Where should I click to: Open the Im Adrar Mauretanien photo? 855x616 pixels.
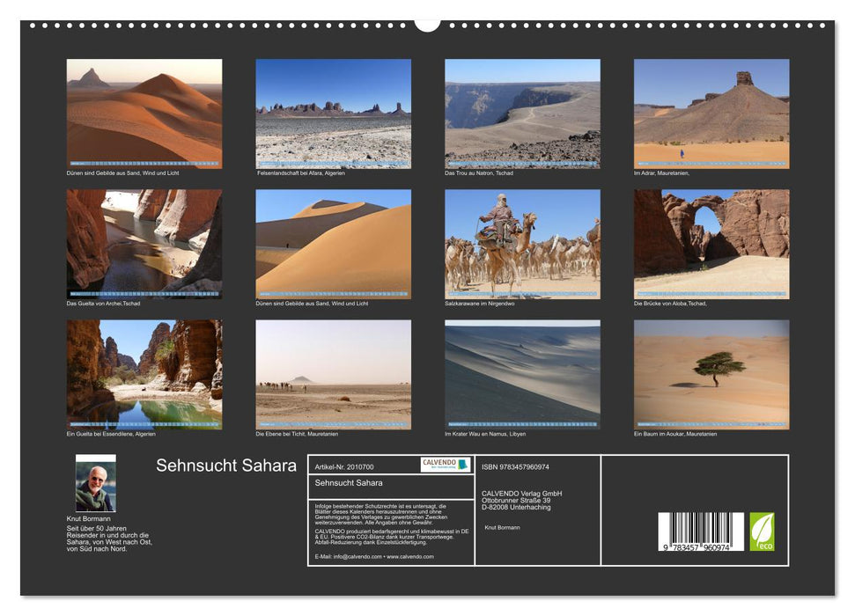tap(711, 110)
